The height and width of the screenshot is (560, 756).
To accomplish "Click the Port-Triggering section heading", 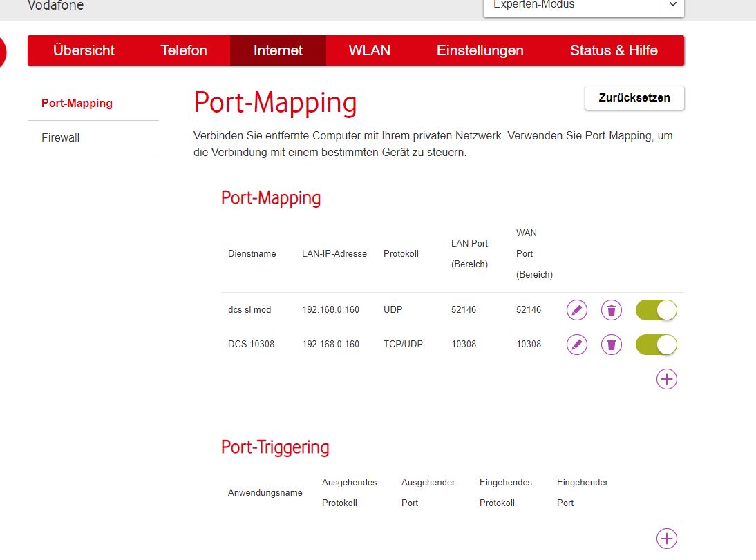I will [275, 447].
